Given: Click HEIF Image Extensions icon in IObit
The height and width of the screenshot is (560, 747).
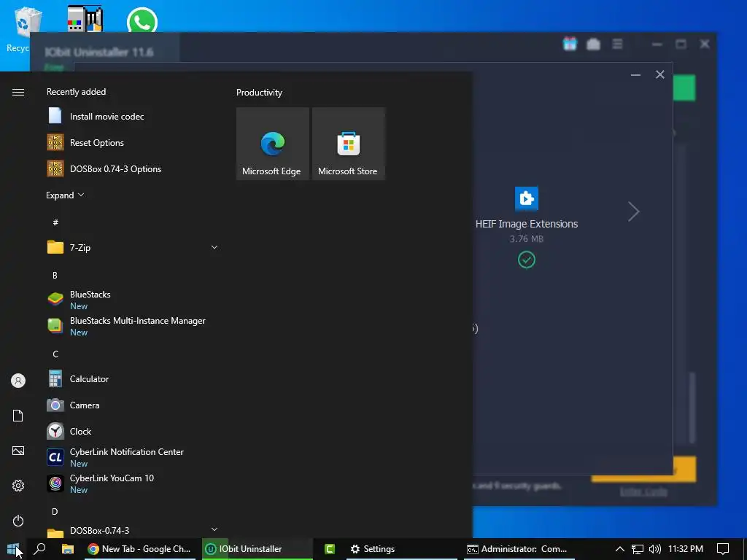Looking at the screenshot, I should (527, 198).
